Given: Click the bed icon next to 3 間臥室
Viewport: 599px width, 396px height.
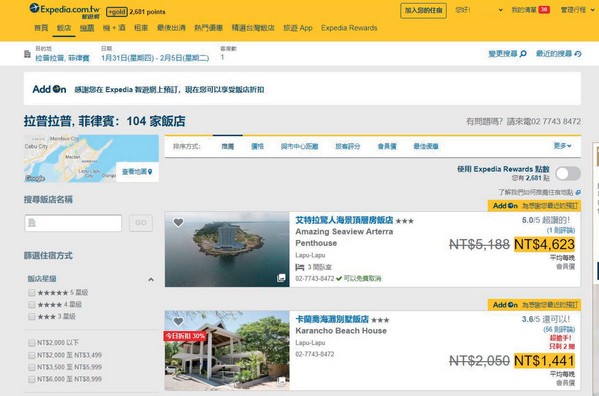Looking at the screenshot, I should point(300,267).
